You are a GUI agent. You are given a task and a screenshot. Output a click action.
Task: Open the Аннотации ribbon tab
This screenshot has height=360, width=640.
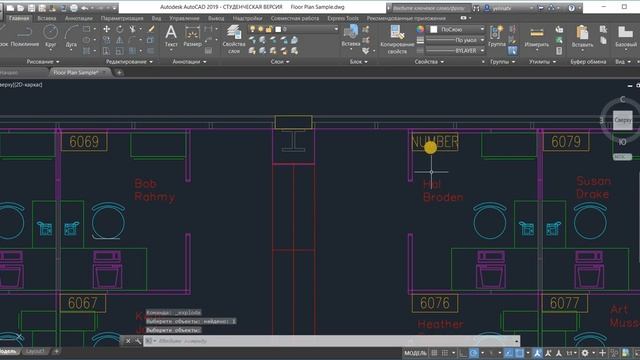(78, 18)
